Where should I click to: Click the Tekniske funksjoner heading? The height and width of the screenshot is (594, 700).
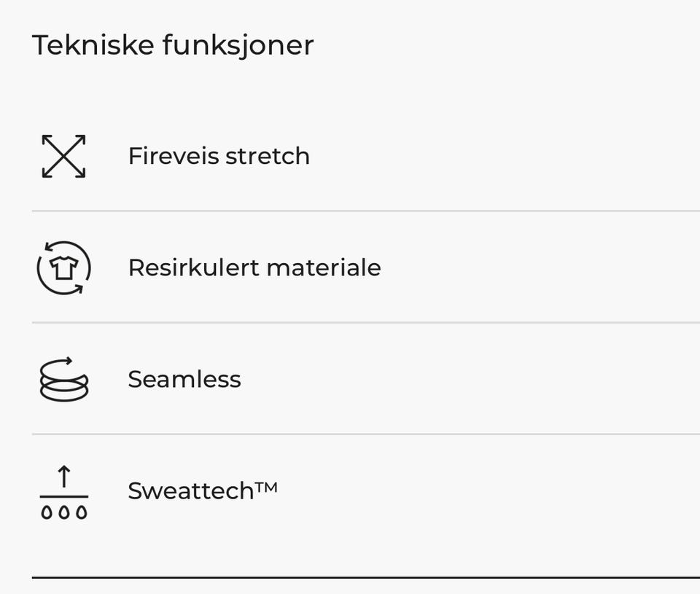[173, 45]
